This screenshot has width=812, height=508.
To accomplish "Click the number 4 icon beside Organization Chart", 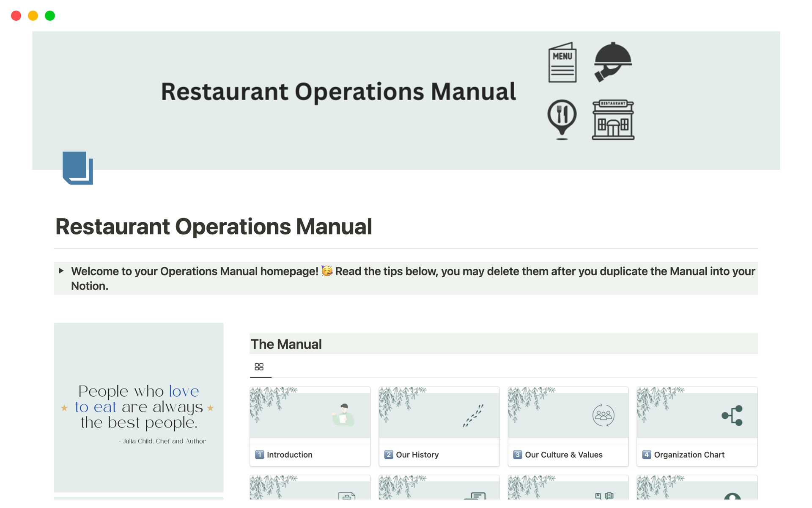I will tap(647, 455).
